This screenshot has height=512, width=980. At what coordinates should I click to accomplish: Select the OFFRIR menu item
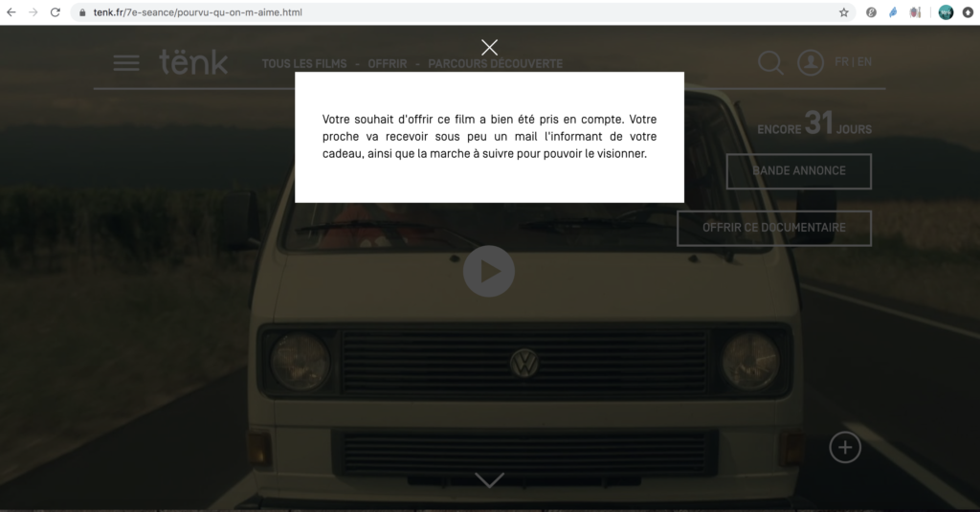[x=387, y=64]
